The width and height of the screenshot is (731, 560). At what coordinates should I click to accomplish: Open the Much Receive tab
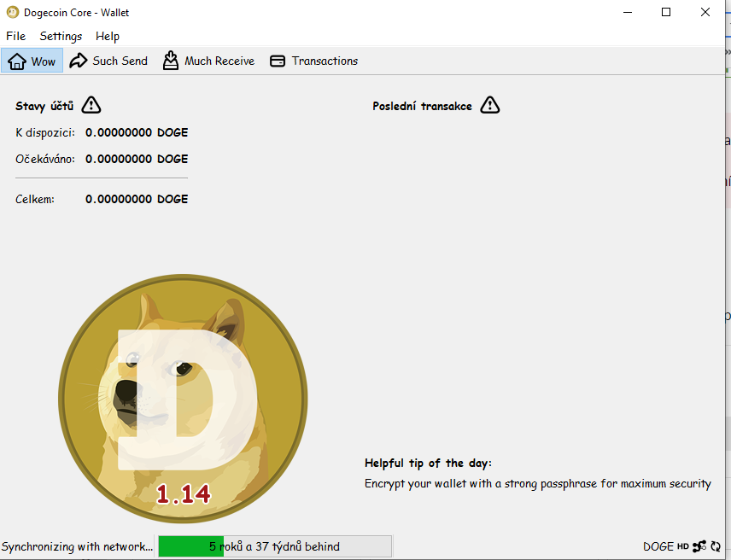click(x=208, y=61)
